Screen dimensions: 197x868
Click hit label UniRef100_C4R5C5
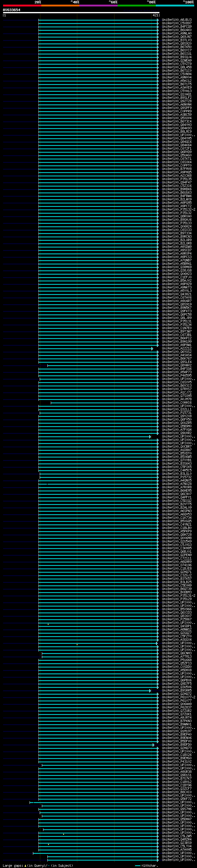tap(177, 470)
